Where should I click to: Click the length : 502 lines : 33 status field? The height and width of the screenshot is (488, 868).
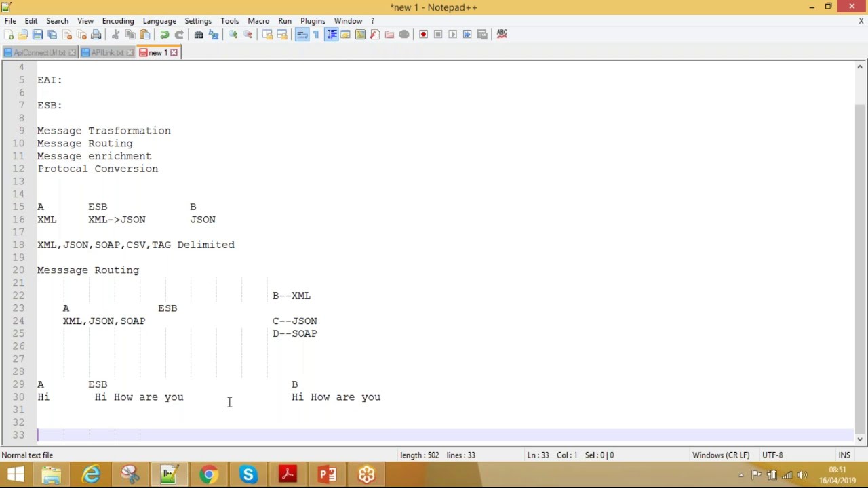pos(437,455)
